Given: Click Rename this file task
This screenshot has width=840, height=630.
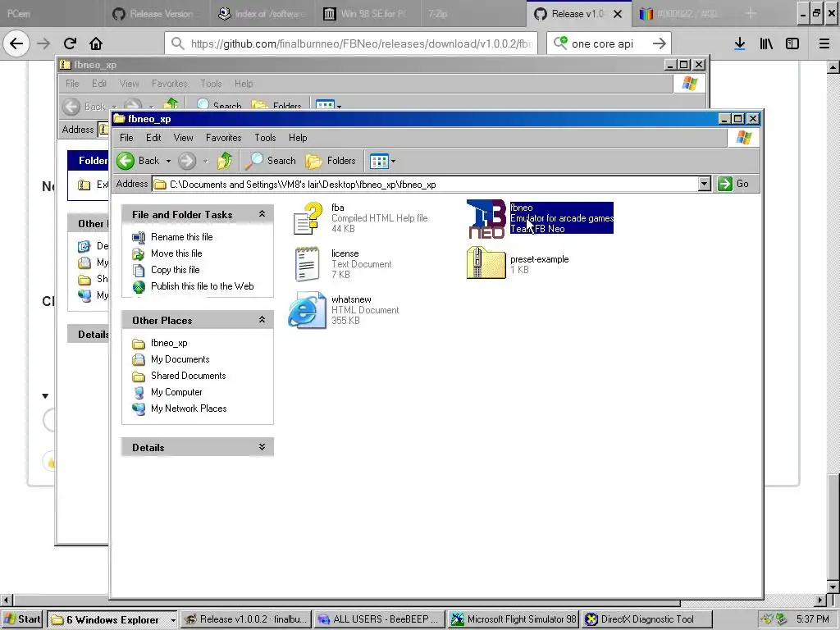Looking at the screenshot, I should (x=181, y=237).
